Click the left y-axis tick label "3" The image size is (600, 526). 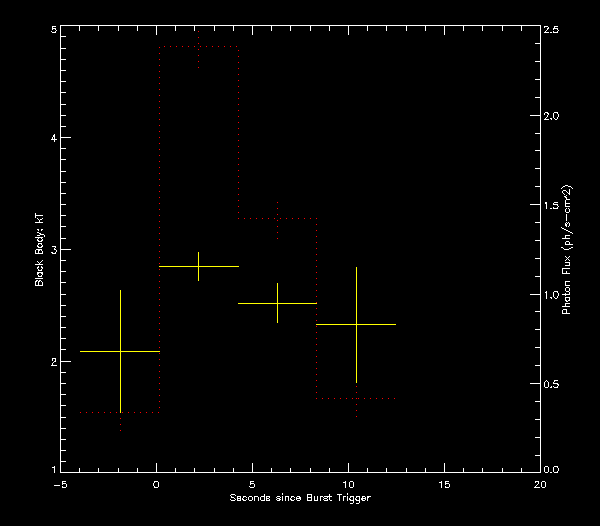point(52,250)
